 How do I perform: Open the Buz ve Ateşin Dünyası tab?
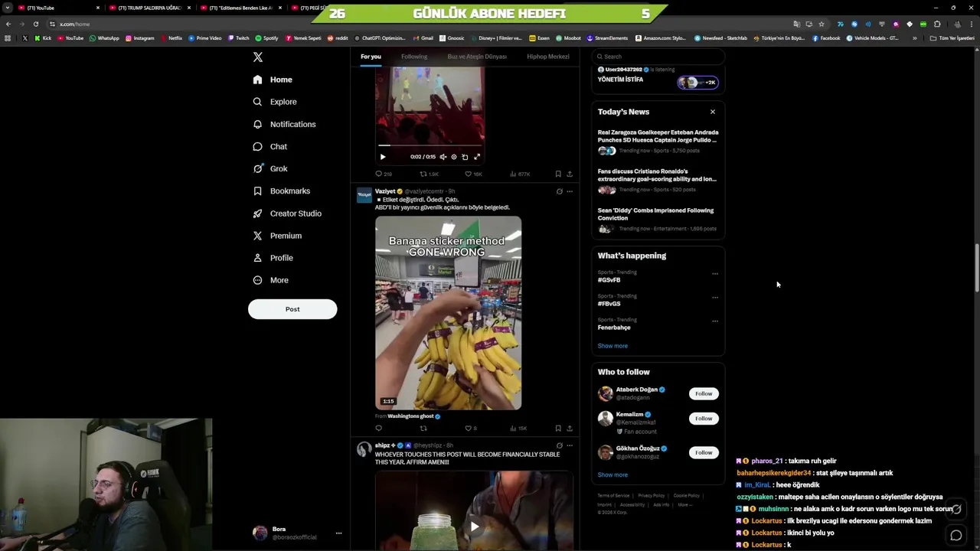tap(477, 57)
